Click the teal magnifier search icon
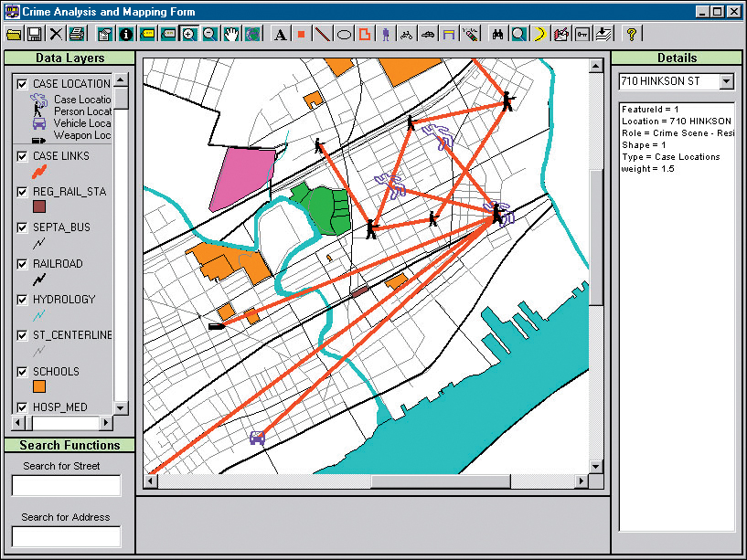Screen dimensions: 747x560 click(518, 35)
